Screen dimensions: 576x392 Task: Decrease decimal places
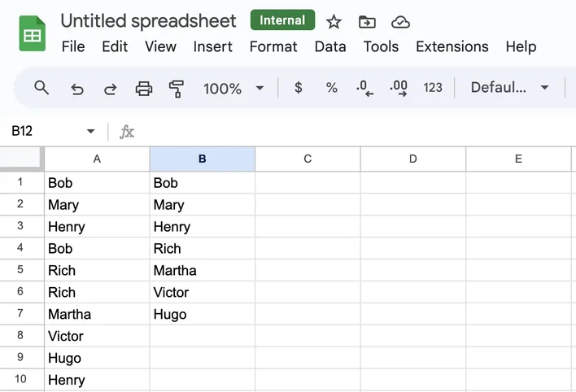pos(365,88)
